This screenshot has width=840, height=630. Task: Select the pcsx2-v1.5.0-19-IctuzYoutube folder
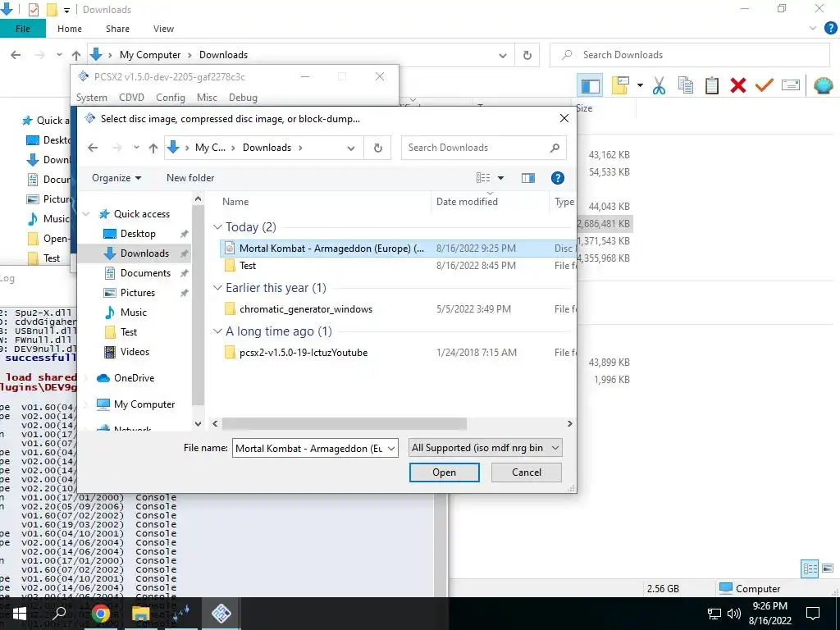(x=304, y=353)
